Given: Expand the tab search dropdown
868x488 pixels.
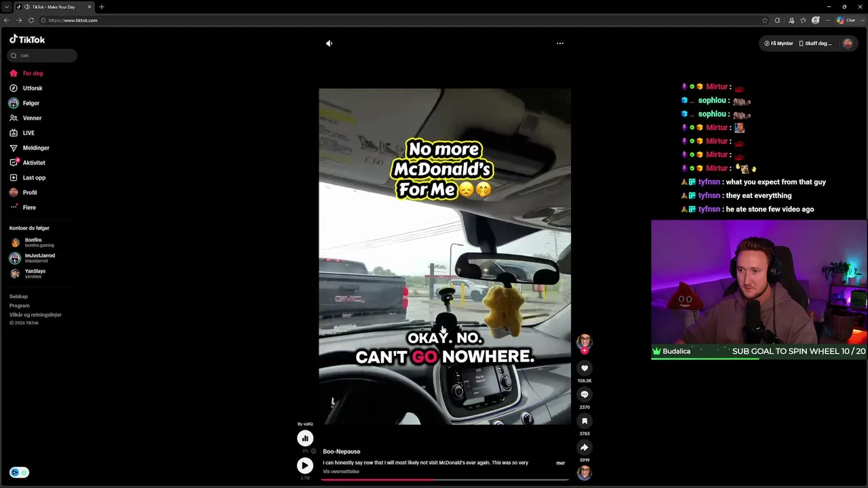Looking at the screenshot, I should [x=6, y=7].
